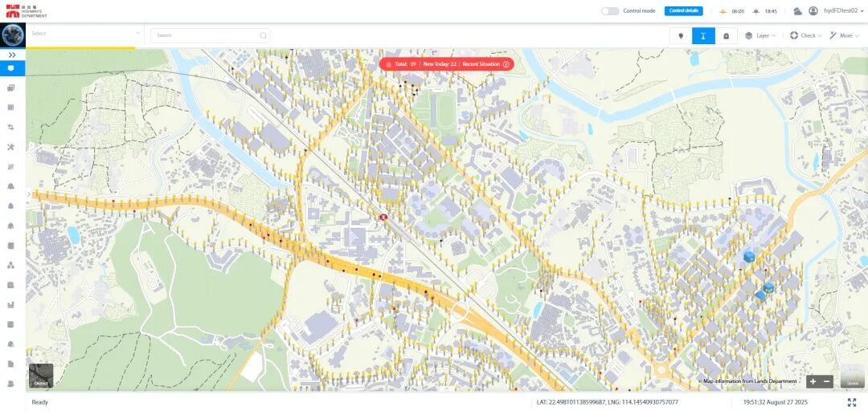Select the light bulb view toggle
The width and height of the screenshot is (868, 411).
click(681, 35)
